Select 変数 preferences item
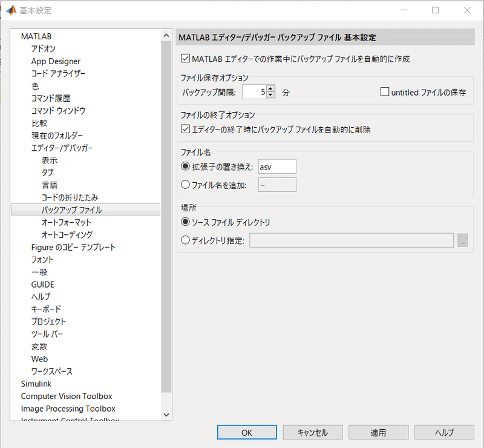This screenshot has width=484, height=448. (x=39, y=346)
